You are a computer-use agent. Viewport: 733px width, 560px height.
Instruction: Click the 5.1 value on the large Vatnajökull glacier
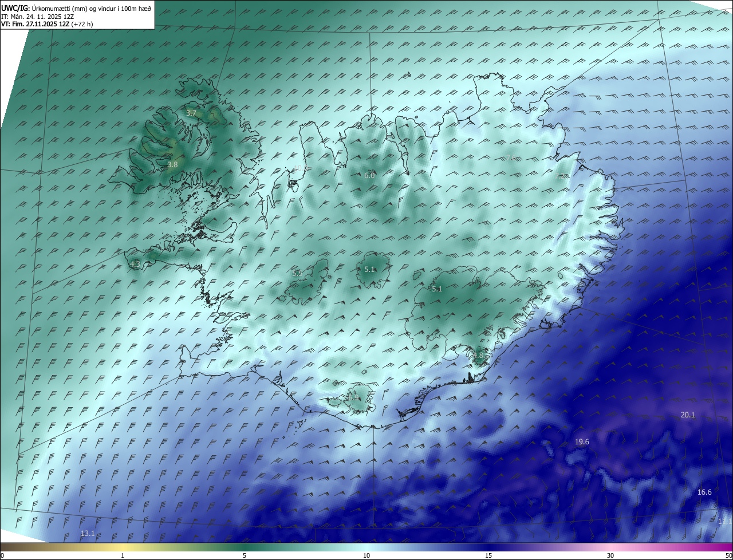[437, 289]
